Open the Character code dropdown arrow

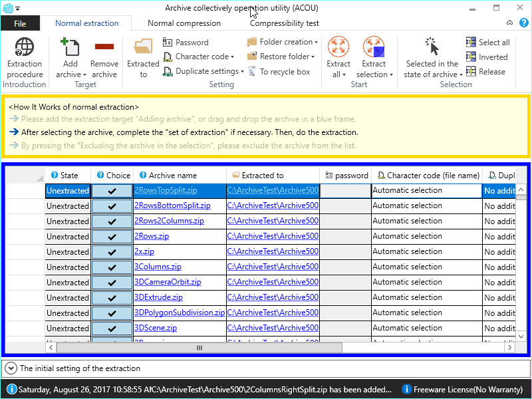pyautogui.click(x=232, y=57)
